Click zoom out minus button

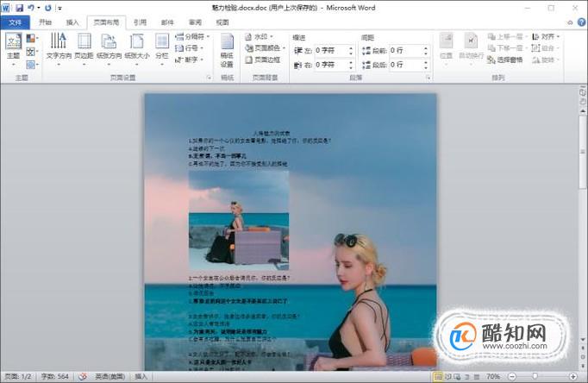pos(512,376)
